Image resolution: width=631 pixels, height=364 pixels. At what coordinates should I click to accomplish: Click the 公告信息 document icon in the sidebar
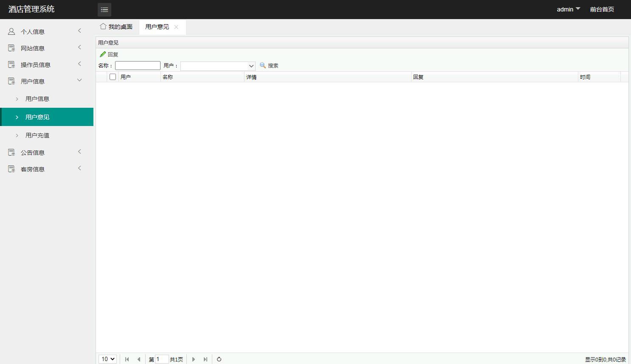11,152
